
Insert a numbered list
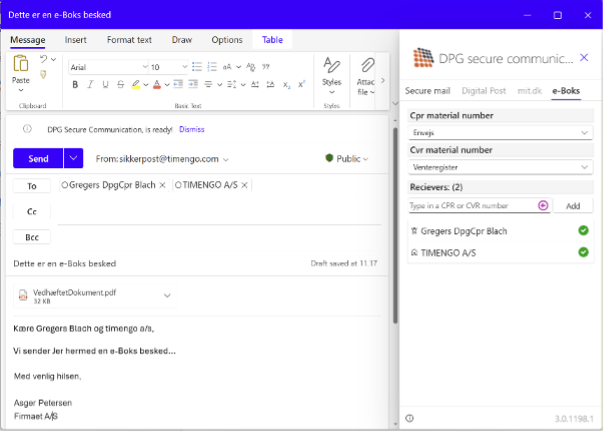click(x=212, y=67)
